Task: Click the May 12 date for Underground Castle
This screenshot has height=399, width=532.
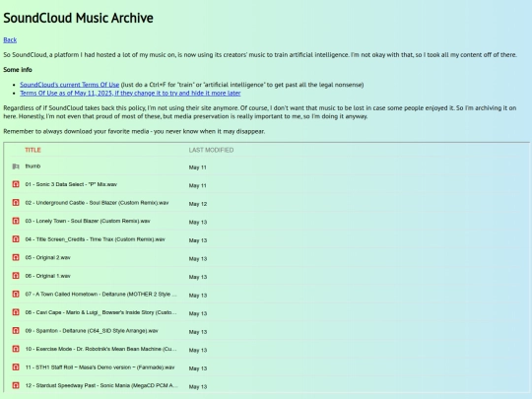Action: click(x=198, y=204)
